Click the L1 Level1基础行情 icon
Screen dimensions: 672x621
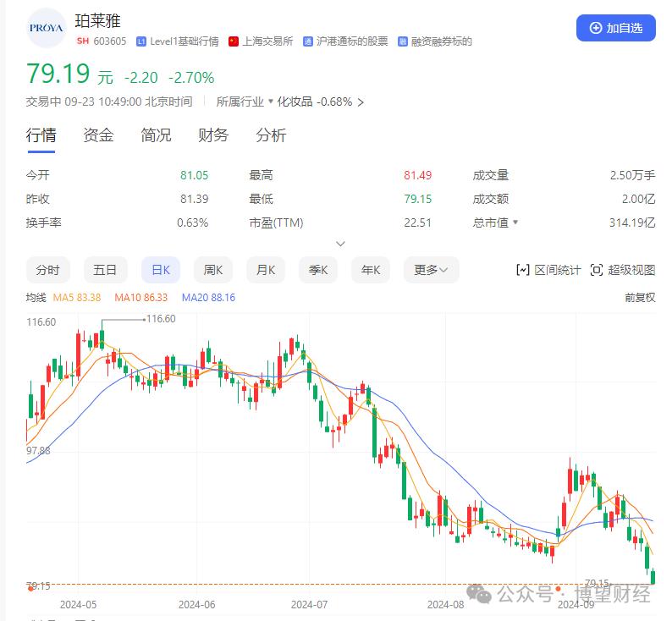tap(141, 41)
